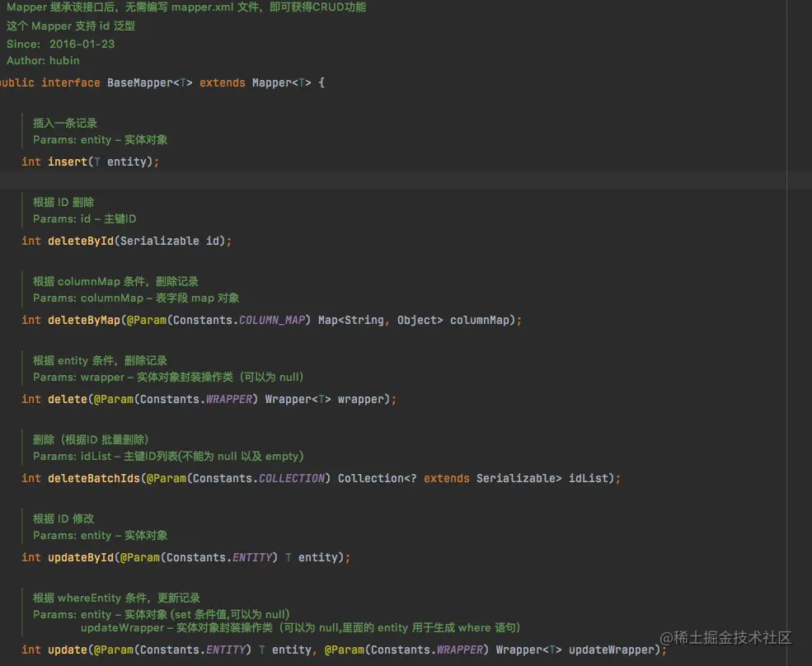Click the Author: hubin comment line
The height and width of the screenshot is (666, 812).
[x=43, y=60]
